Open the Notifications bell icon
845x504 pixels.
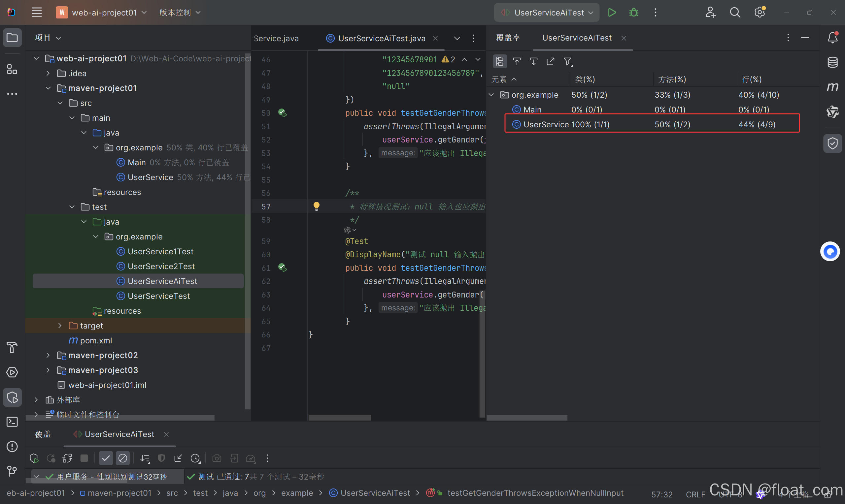pos(832,38)
